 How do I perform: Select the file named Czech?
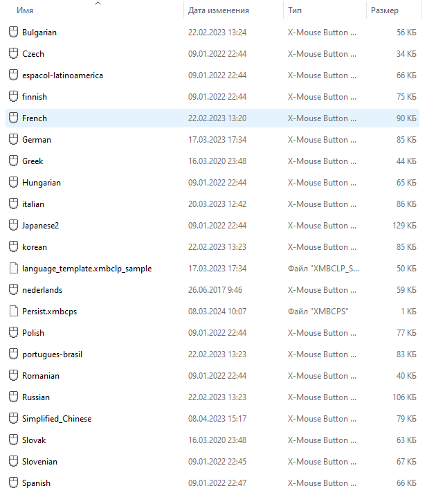[33, 54]
